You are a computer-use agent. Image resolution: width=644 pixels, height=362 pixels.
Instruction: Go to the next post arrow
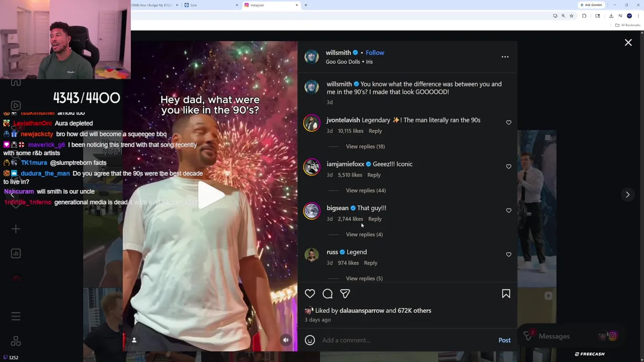627,195
